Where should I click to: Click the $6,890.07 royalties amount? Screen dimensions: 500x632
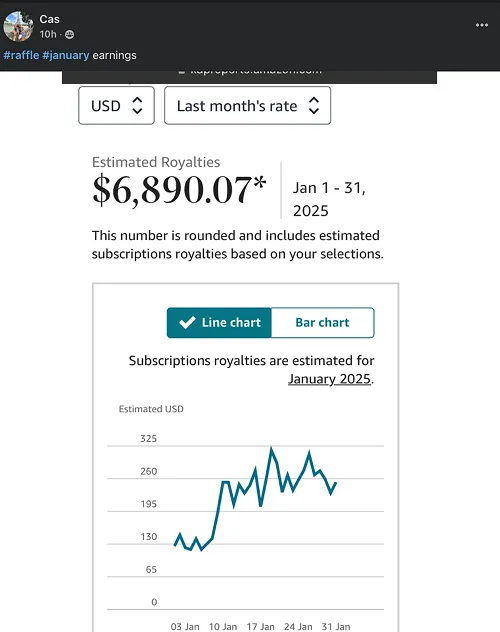[x=179, y=189]
